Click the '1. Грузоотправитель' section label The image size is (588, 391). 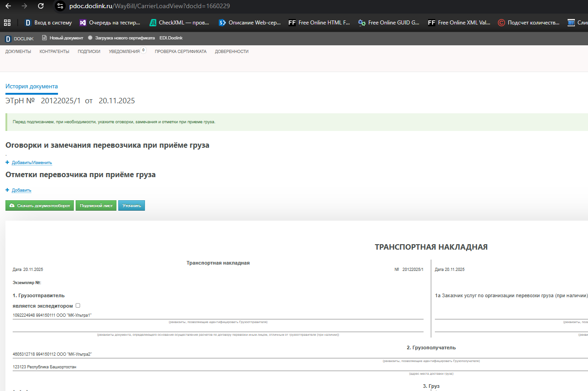coord(39,296)
